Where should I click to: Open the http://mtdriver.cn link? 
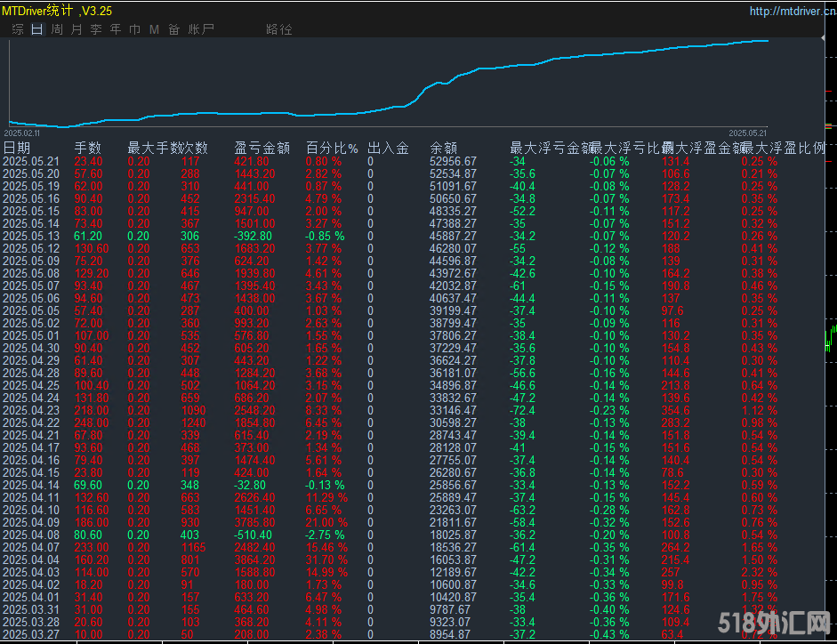click(x=793, y=11)
